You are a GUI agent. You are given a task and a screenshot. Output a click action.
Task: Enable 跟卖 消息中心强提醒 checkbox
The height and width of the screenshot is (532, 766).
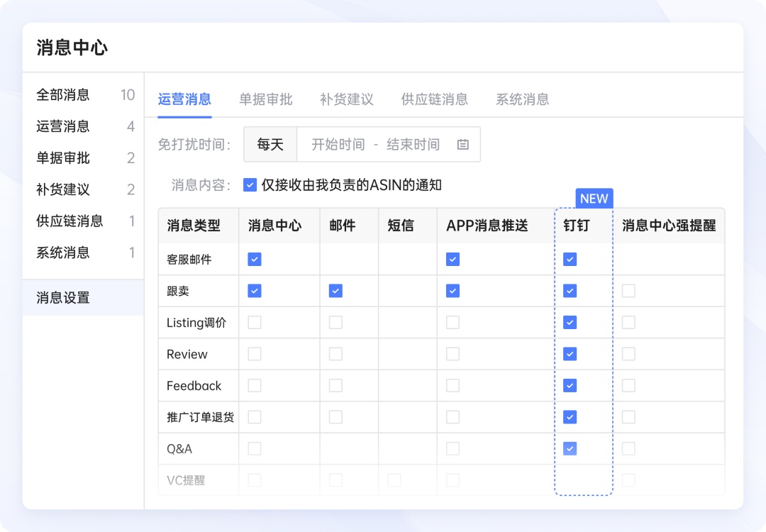pos(628,291)
